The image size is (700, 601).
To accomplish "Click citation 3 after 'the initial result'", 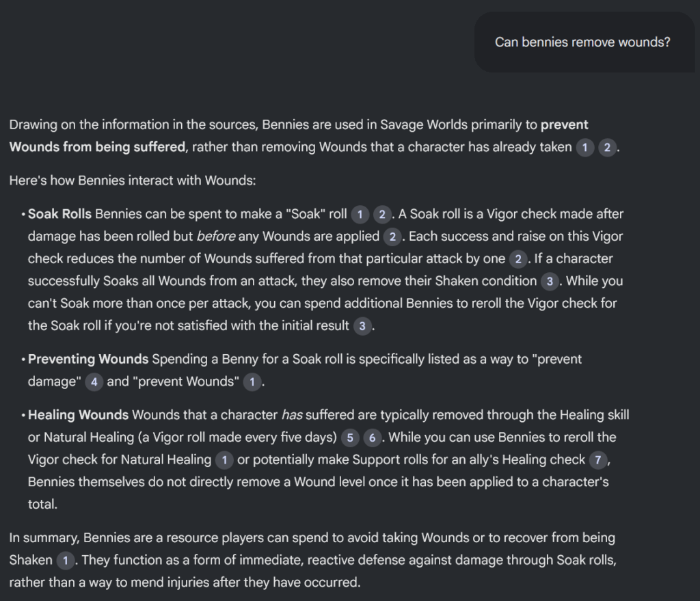I will pos(362,326).
